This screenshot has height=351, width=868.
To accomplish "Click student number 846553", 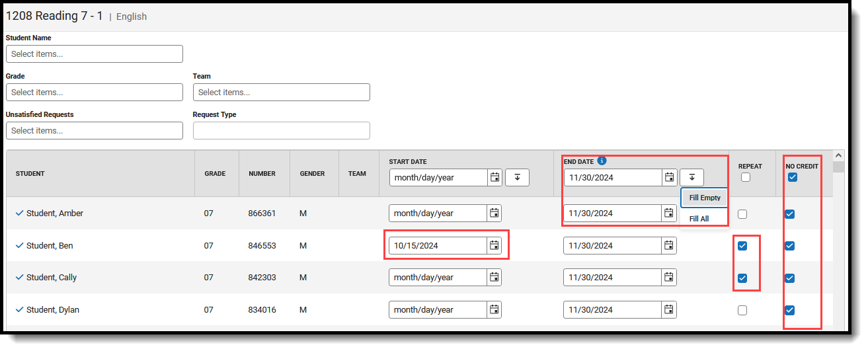I will coord(262,246).
